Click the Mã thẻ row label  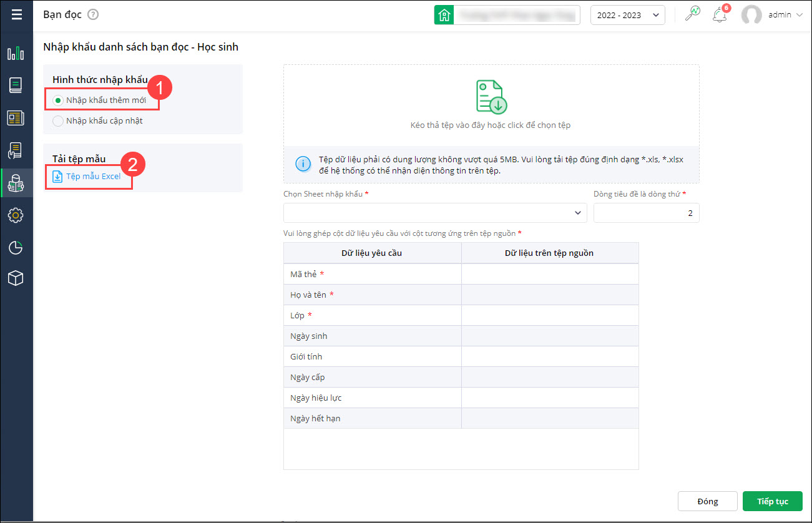(303, 275)
